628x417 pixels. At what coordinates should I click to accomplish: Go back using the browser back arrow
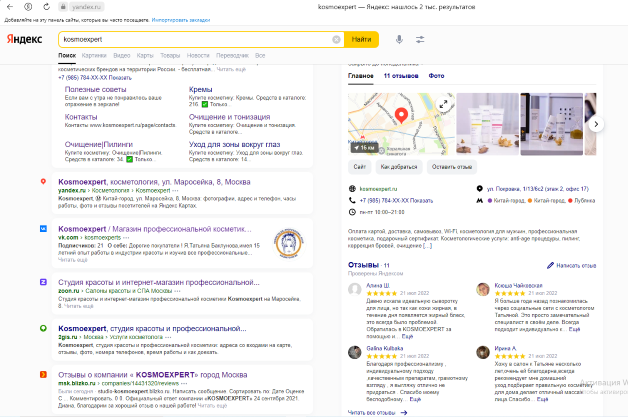pyautogui.click(x=10, y=7)
